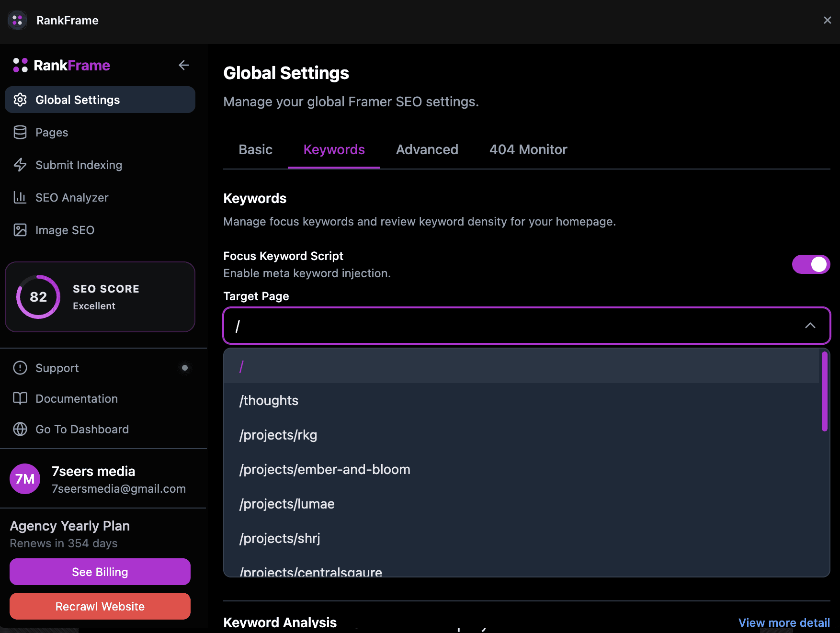Click the 7seers media account name
Image resolution: width=840 pixels, height=633 pixels.
(93, 471)
